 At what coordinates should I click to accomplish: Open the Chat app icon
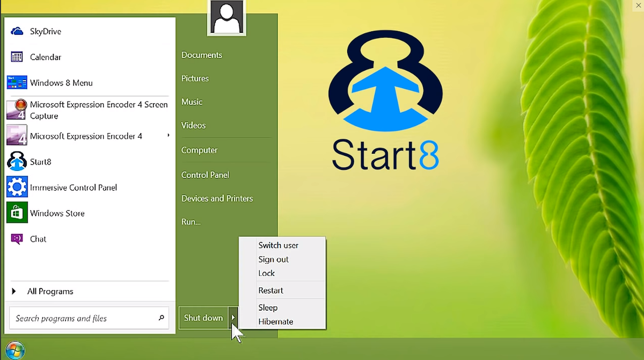(x=17, y=239)
